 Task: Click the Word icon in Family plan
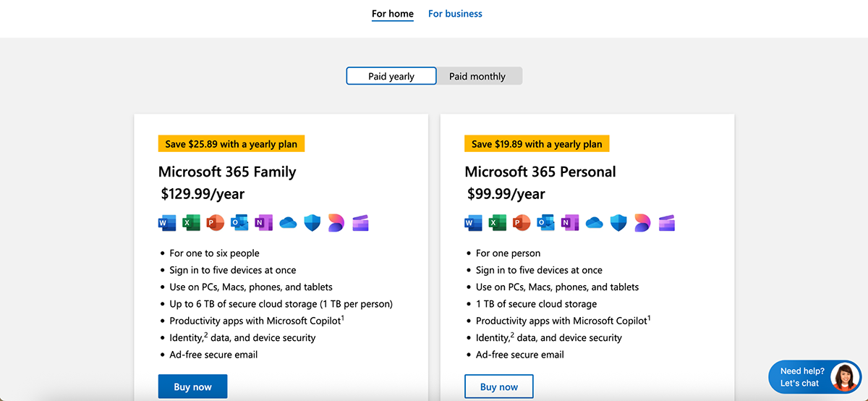point(167,223)
